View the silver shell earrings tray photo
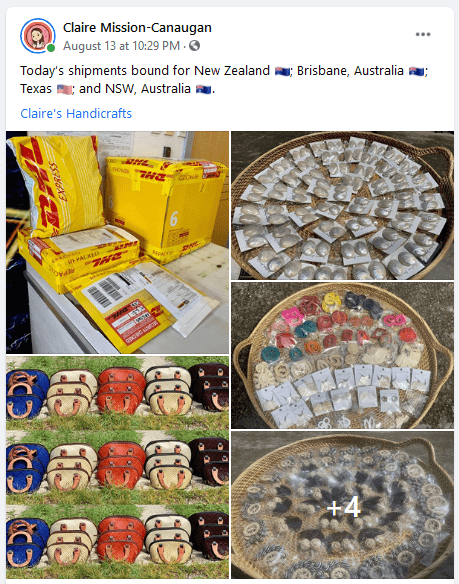 click(342, 205)
